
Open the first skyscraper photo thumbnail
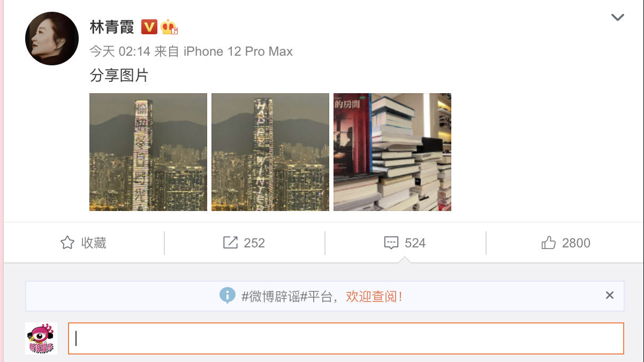[148, 152]
